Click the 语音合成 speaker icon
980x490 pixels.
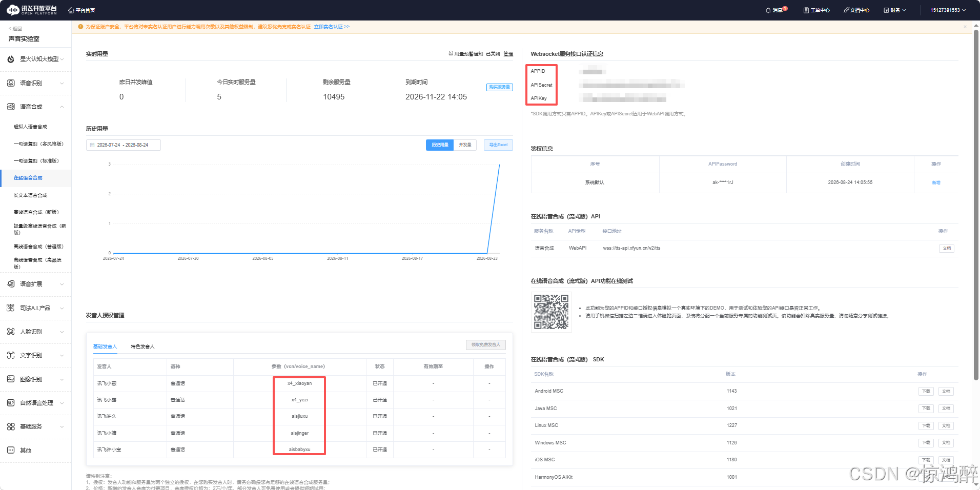(x=11, y=107)
